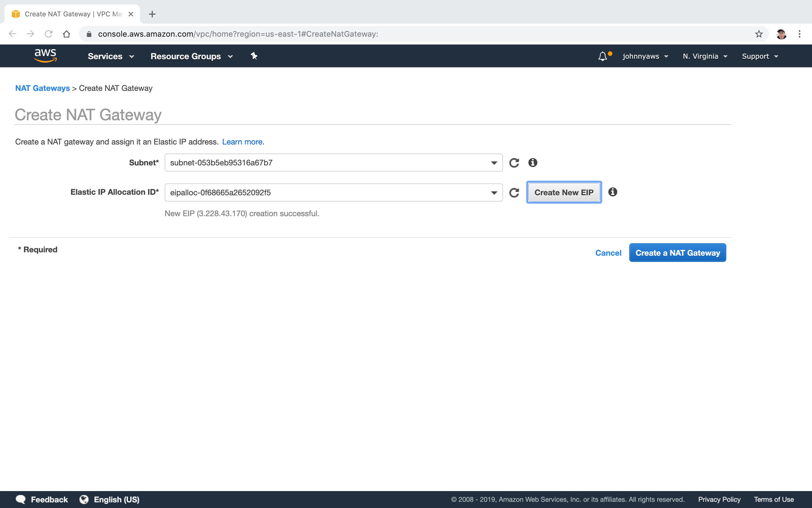This screenshot has height=508, width=812.
Task: Click the Feedback footer link
Action: coord(49,499)
